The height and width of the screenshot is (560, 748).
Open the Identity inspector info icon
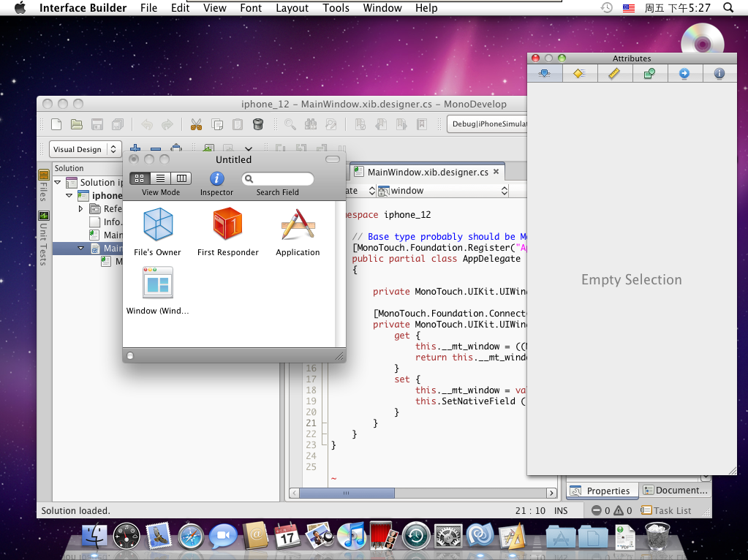pos(719,73)
